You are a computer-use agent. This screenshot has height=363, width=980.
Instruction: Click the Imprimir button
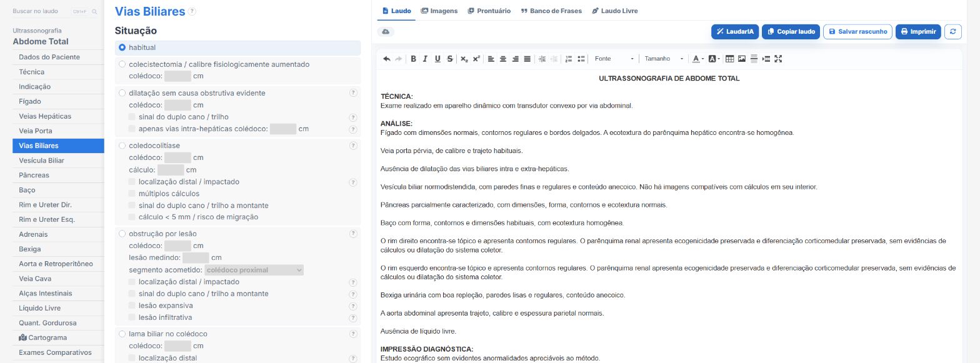tap(918, 31)
